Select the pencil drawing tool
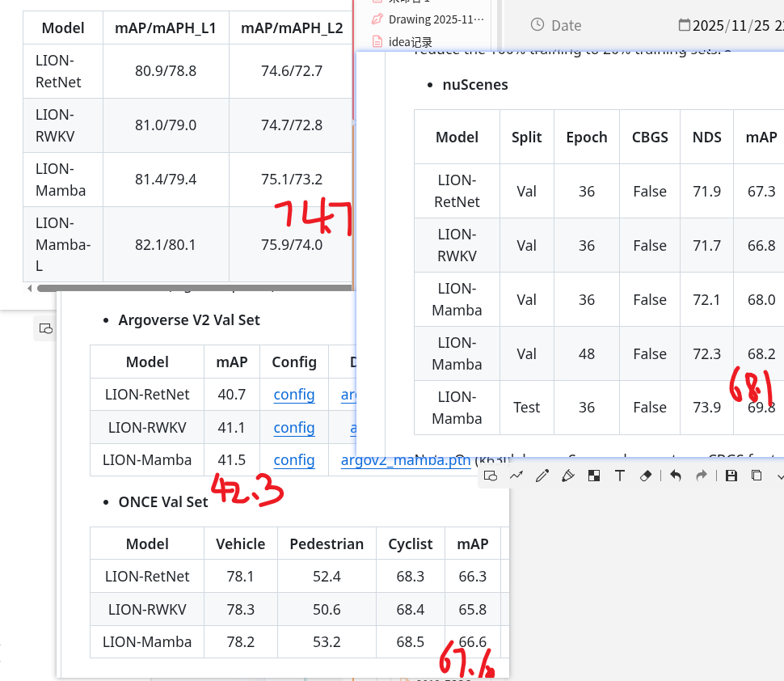 [542, 476]
